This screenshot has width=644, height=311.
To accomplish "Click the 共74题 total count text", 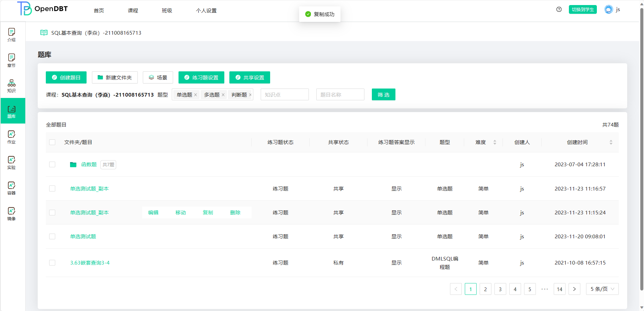I will pyautogui.click(x=610, y=125).
